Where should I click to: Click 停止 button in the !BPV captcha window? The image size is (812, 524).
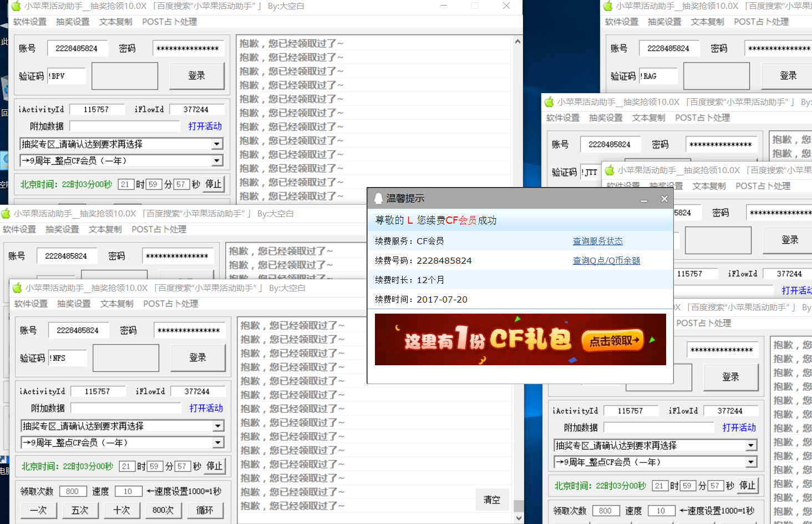(214, 184)
